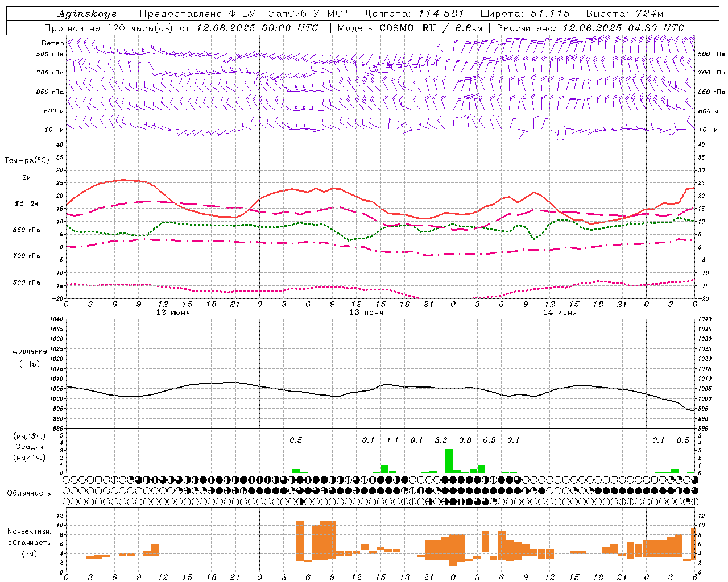The width and height of the screenshot is (728, 582).
Task: Click the "Облачность" cloud cover label
Action: (x=28, y=493)
